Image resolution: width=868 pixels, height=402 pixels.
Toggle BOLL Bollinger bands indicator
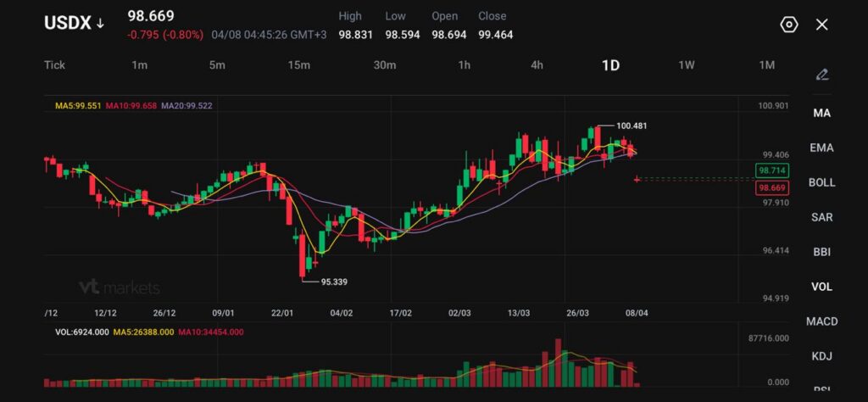(821, 182)
